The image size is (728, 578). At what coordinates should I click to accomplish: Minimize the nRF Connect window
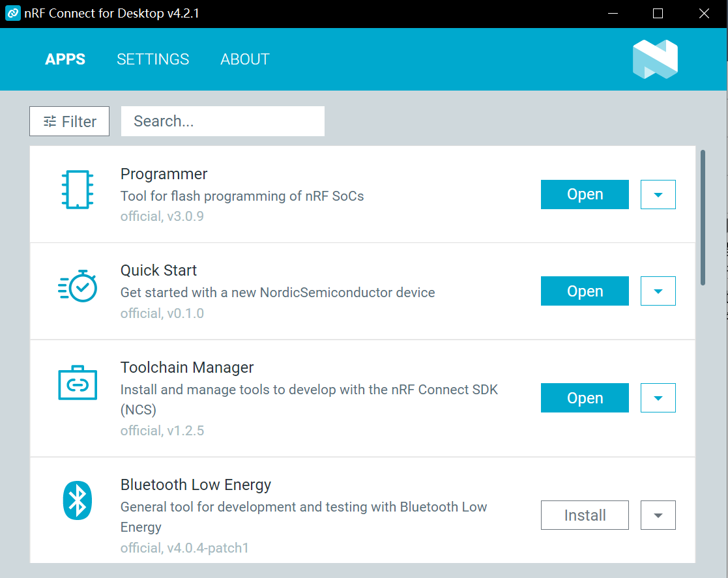[613, 14]
